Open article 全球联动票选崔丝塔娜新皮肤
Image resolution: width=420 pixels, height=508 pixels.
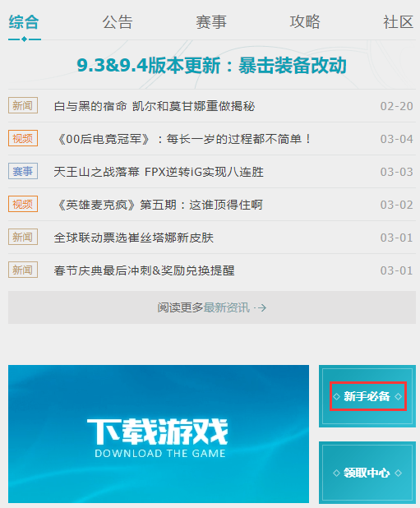click(134, 238)
